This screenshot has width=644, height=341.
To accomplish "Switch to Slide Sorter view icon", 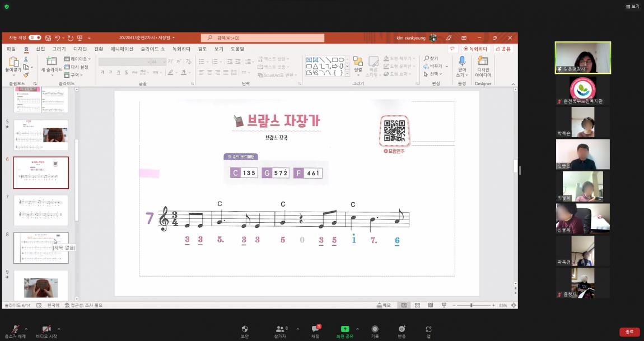I will [417, 305].
